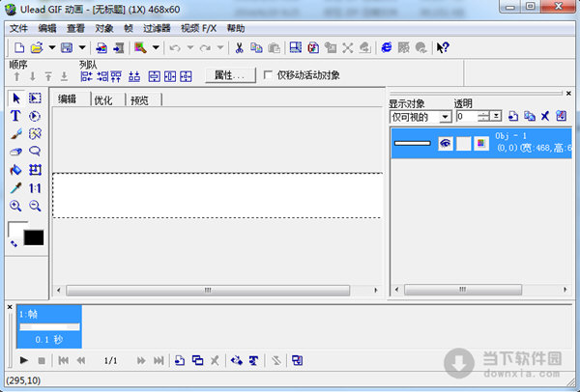The height and width of the screenshot is (392, 580).
Task: Switch to the 优化 tab
Action: [x=103, y=100]
